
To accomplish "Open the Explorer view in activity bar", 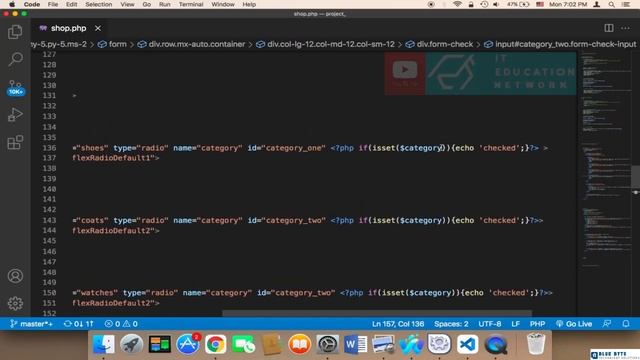I will click(15, 32).
